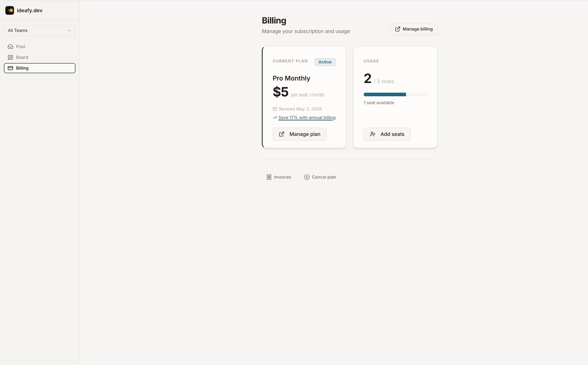Screen dimensions: 588x365
Task: Click the external link icon in Manage billing
Action: coord(398,29)
